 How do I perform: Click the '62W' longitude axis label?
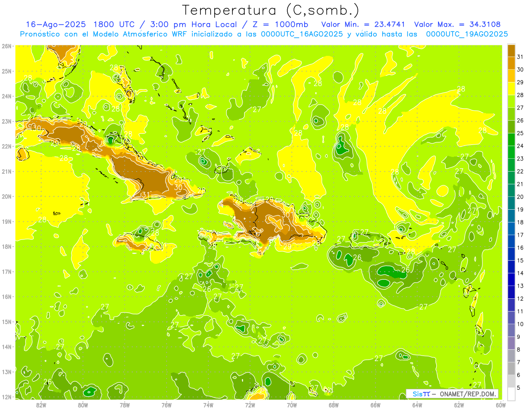coord(459,405)
